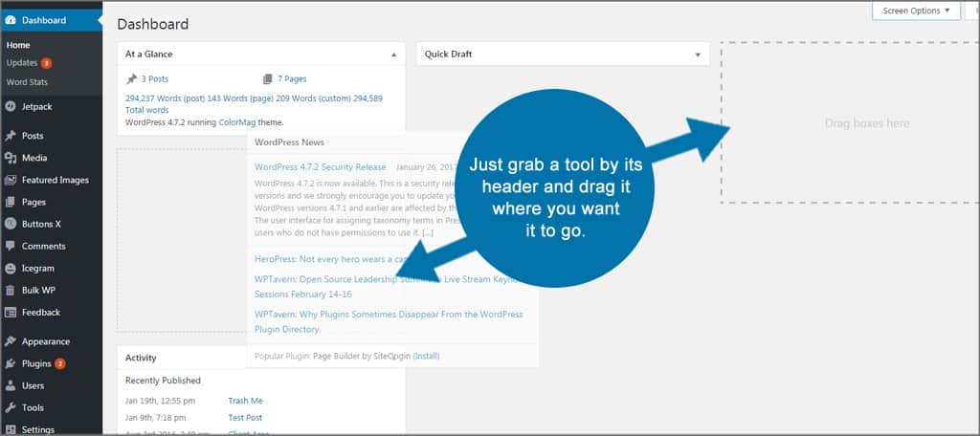Click the Featured Images icon
Screen dimensions: 980x436
(x=10, y=180)
